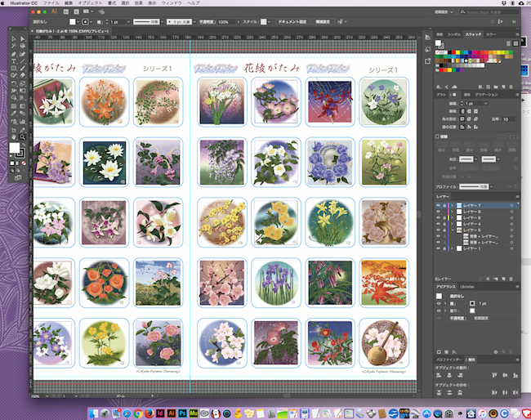Select the Direct Selection tool
This screenshot has width=531, height=420.
click(x=23, y=38)
